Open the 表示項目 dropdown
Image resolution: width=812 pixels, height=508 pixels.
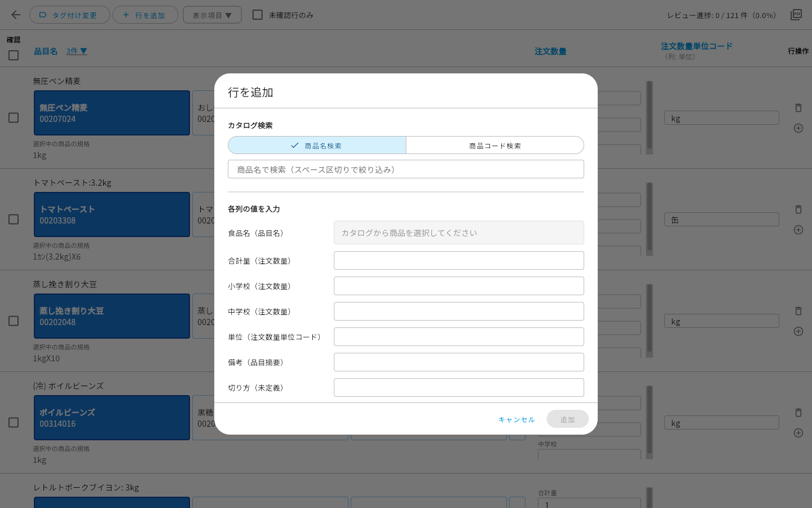(x=212, y=15)
